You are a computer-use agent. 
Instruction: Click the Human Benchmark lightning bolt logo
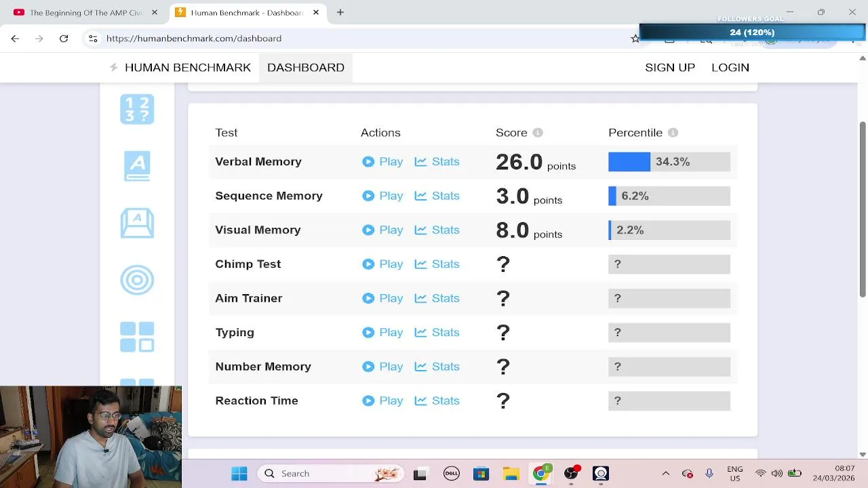tap(114, 67)
